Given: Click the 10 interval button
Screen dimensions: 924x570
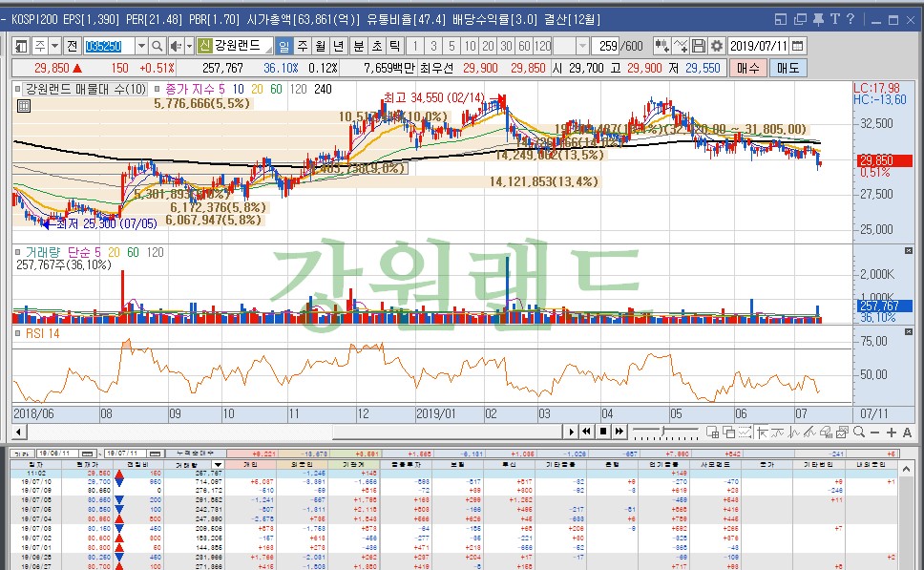Looking at the screenshot, I should (x=470, y=46).
